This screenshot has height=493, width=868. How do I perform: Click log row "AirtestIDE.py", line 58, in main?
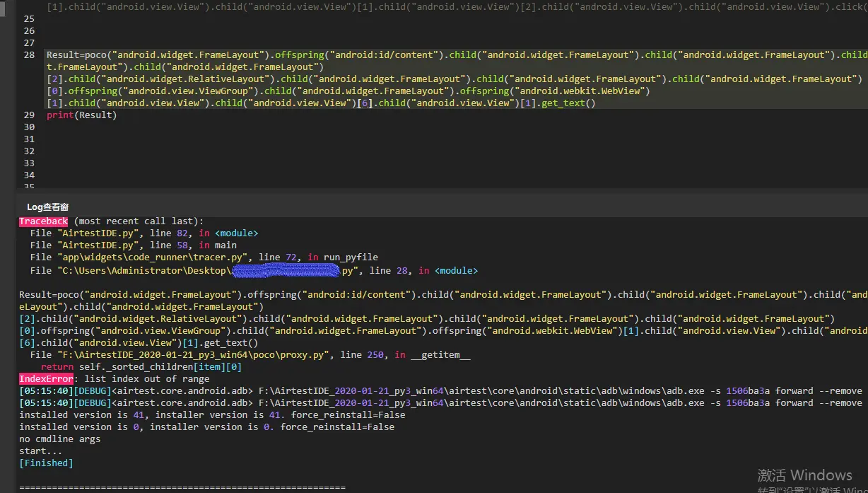point(134,245)
